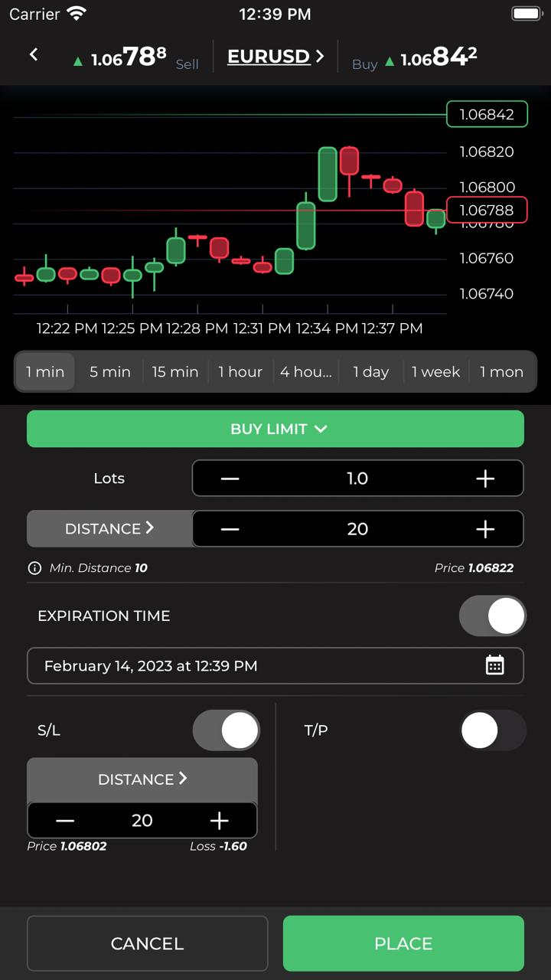Tap the CANCEL button
551x980 pixels.
click(148, 943)
